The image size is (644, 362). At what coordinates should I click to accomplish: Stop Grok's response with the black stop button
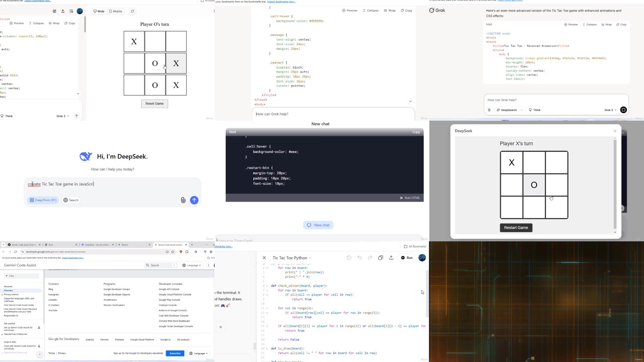coord(623,110)
